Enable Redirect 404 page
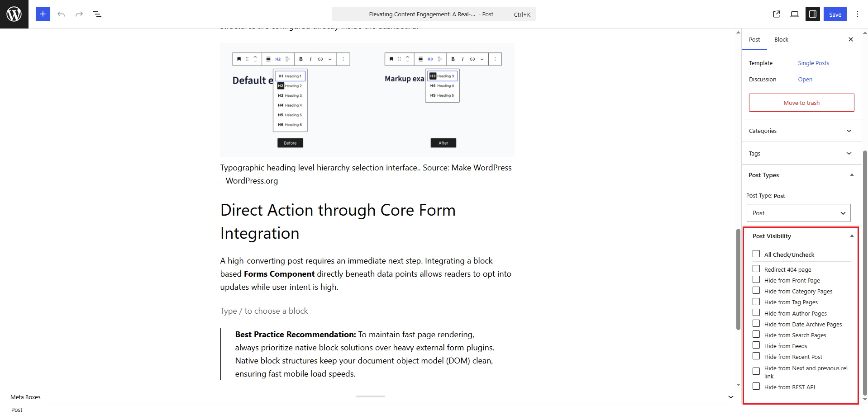Image resolution: width=868 pixels, height=415 pixels. pyautogui.click(x=756, y=269)
